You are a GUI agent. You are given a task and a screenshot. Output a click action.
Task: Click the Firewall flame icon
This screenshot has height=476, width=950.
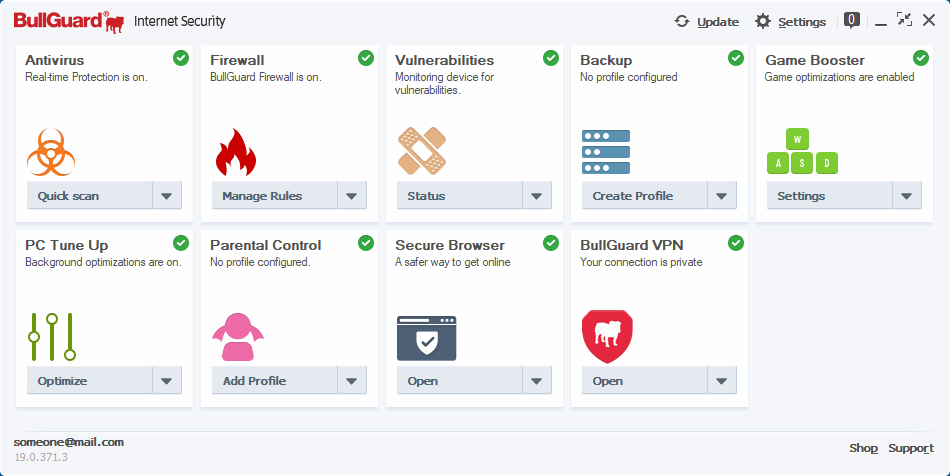pyautogui.click(x=236, y=152)
